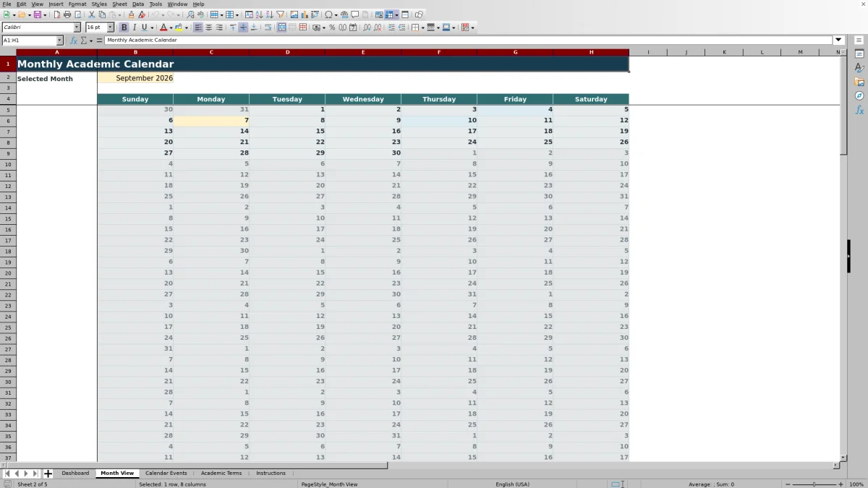This screenshot has width=868, height=488.
Task: Click the add new sheet plus icon
Action: click(x=48, y=474)
